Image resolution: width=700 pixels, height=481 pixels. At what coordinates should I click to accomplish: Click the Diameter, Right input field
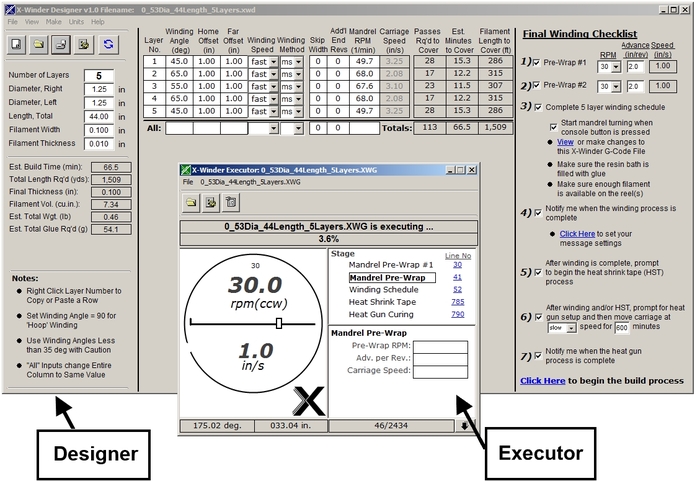[x=99, y=89]
